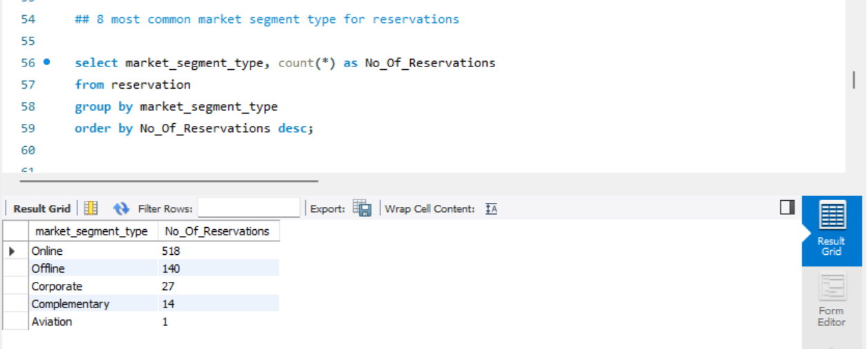Click the grid layout icon beside Result Grid
The height and width of the screenshot is (349, 868).
[91, 208]
